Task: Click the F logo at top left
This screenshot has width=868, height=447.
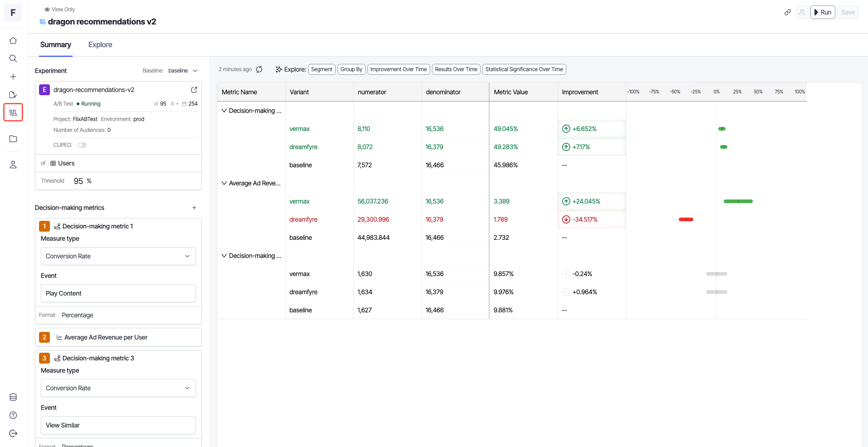Action: coord(13,13)
